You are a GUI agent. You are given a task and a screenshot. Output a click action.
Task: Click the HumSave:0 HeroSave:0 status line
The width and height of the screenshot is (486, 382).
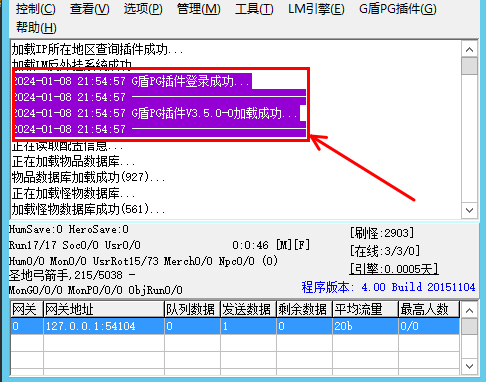tap(69, 229)
